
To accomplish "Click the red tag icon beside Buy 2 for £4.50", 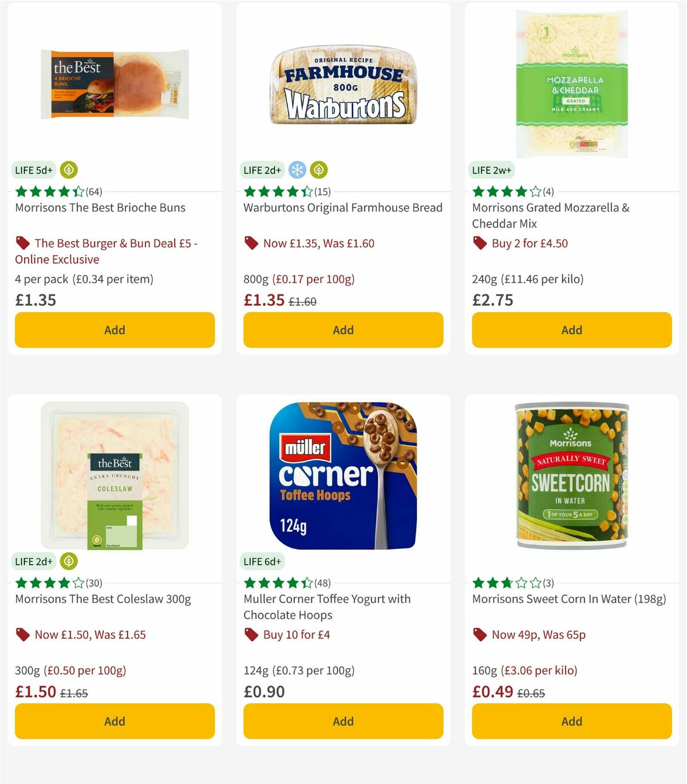I will click(x=479, y=243).
